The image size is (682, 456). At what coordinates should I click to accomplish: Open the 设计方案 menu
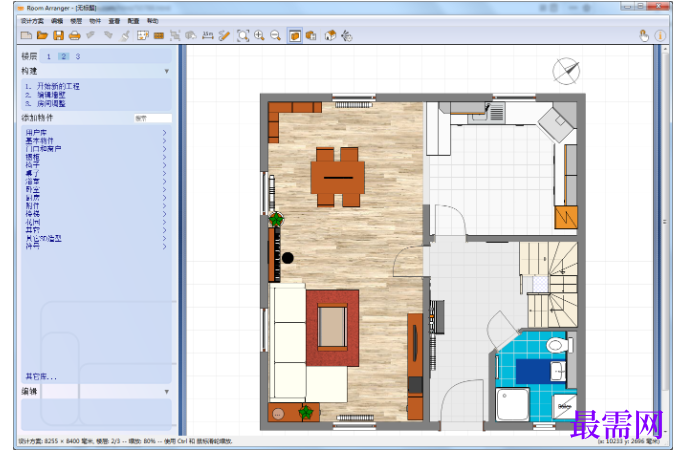pyautogui.click(x=32, y=21)
